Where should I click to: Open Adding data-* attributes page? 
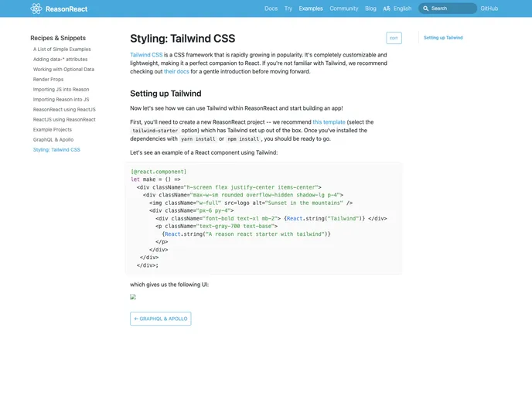click(x=60, y=59)
